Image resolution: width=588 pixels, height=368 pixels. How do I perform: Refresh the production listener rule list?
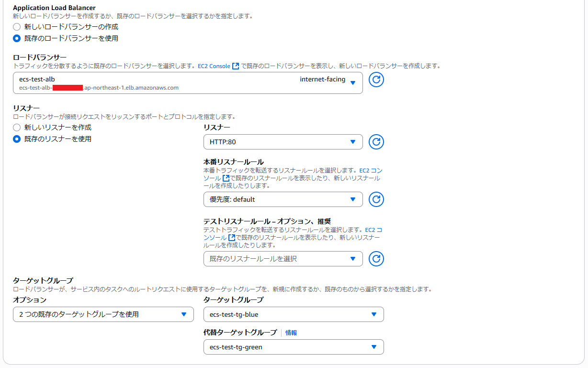[x=376, y=199]
